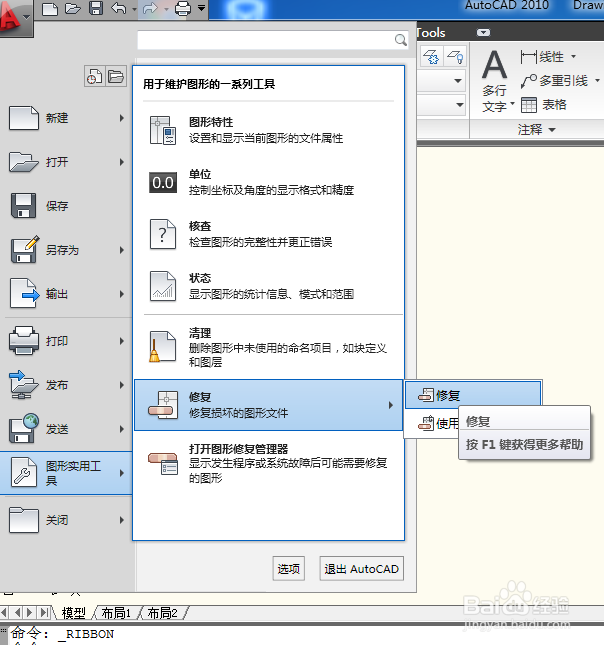Expand the 修复 submenu arrow
This screenshot has height=645, width=604.
click(x=391, y=405)
